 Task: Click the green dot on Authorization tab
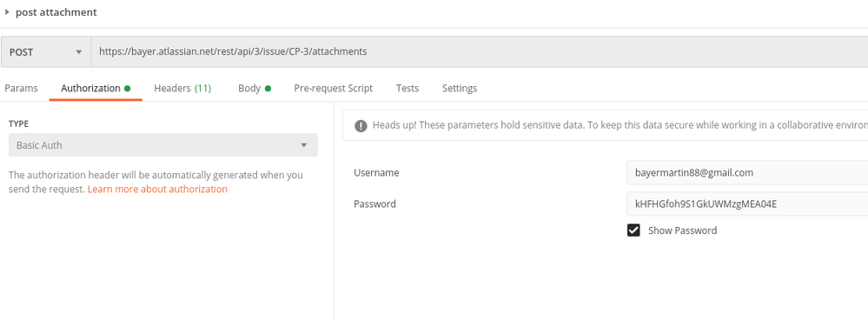(128, 88)
